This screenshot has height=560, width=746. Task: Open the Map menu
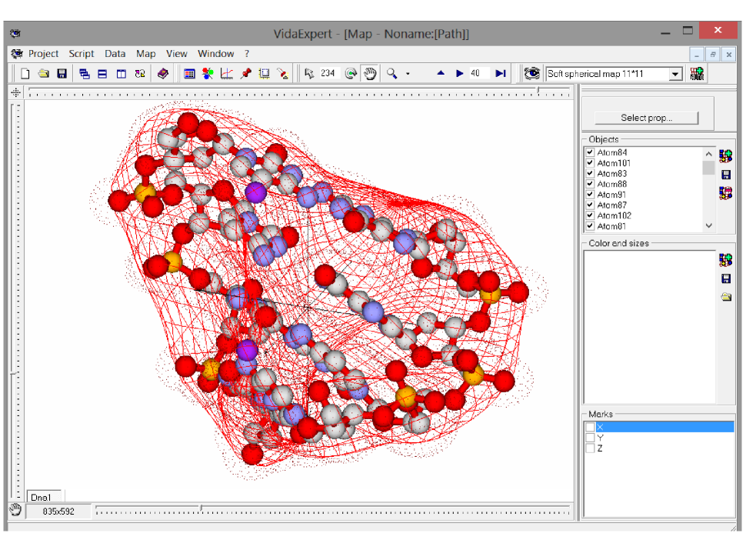coord(145,54)
